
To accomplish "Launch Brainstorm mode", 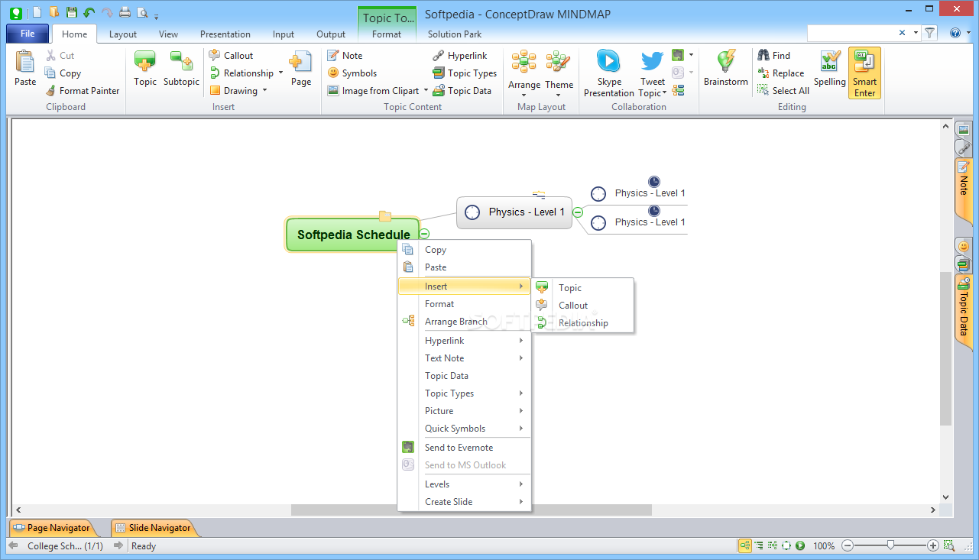I will tap(726, 70).
